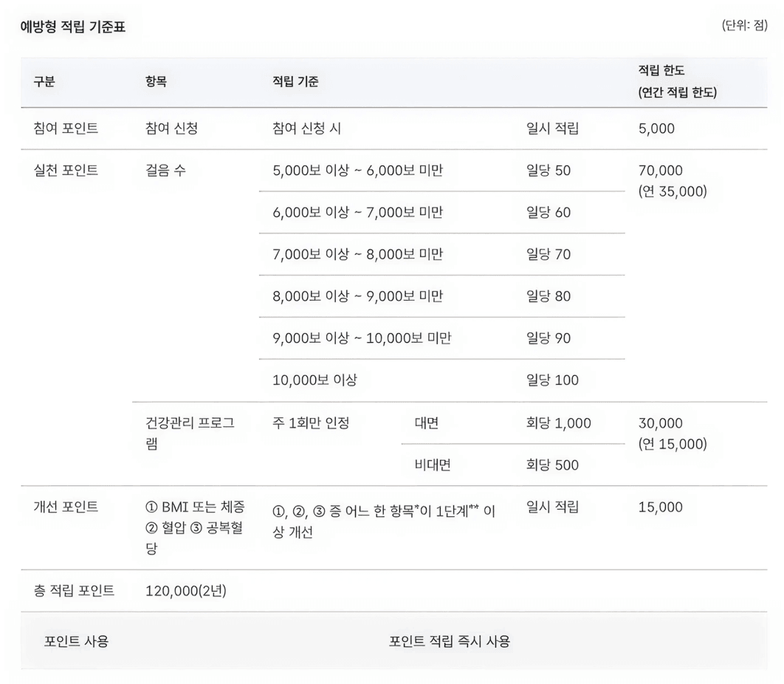Click the 개선 포인트 row label
784x684 pixels.
pos(66,507)
